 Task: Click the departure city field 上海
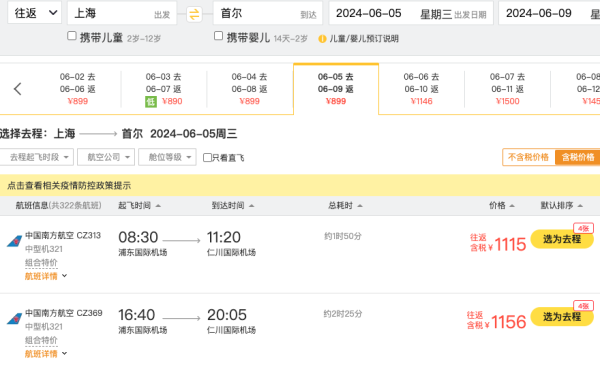[122, 13]
